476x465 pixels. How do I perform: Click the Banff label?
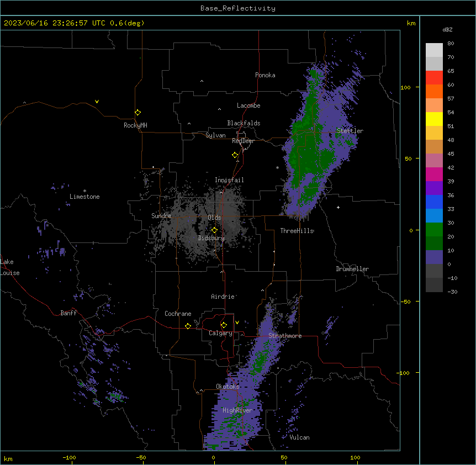(x=68, y=313)
